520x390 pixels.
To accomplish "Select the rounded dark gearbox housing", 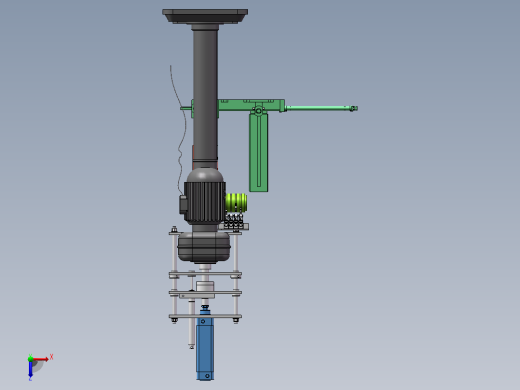I will 204,247.
